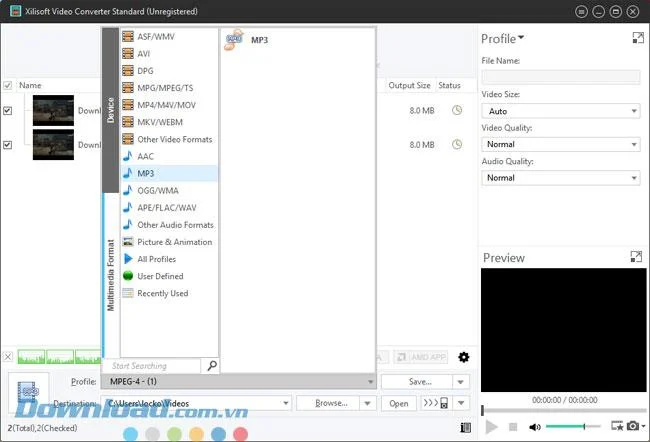The image size is (650, 442).
Task: Expand the Preview panel with its corner icon
Action: coord(636,257)
